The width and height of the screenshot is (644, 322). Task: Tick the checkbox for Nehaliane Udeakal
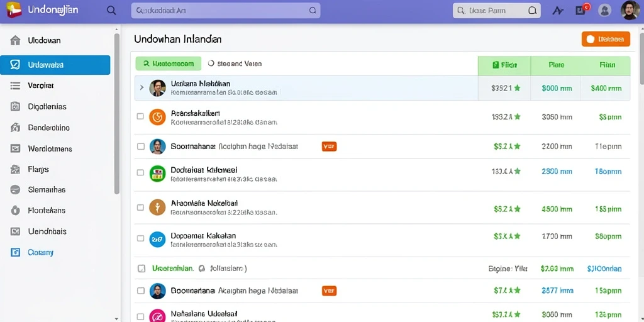point(140,317)
